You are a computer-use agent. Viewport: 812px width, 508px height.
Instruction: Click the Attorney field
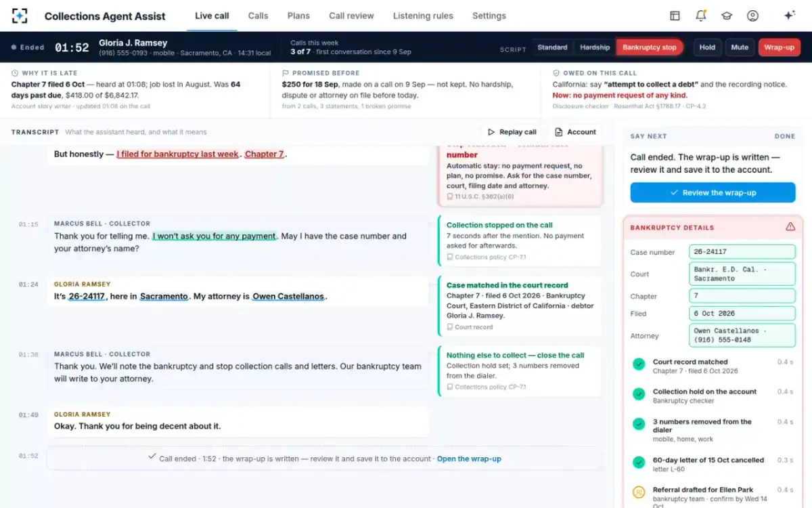pos(742,335)
